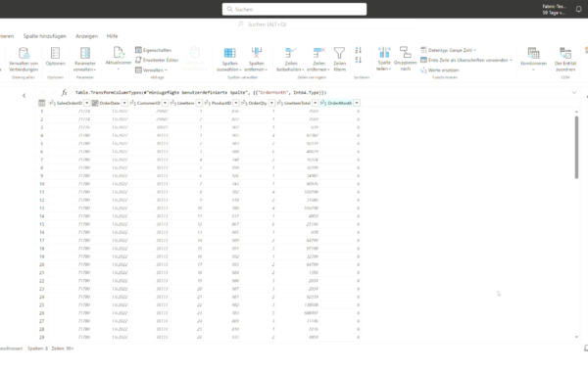Image resolution: width=588 pixels, height=372 pixels.
Task: Open the LineItemTotal column filter dropdown
Action: 315,103
